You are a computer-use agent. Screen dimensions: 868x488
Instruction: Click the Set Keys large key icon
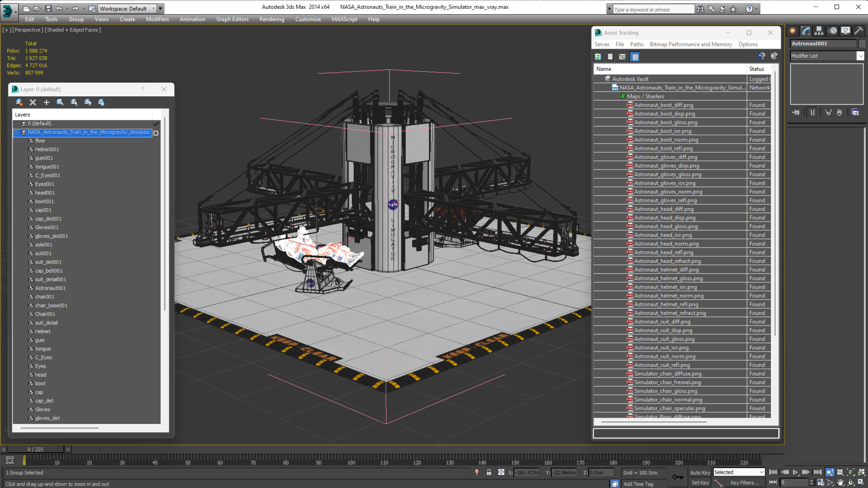[x=678, y=477]
